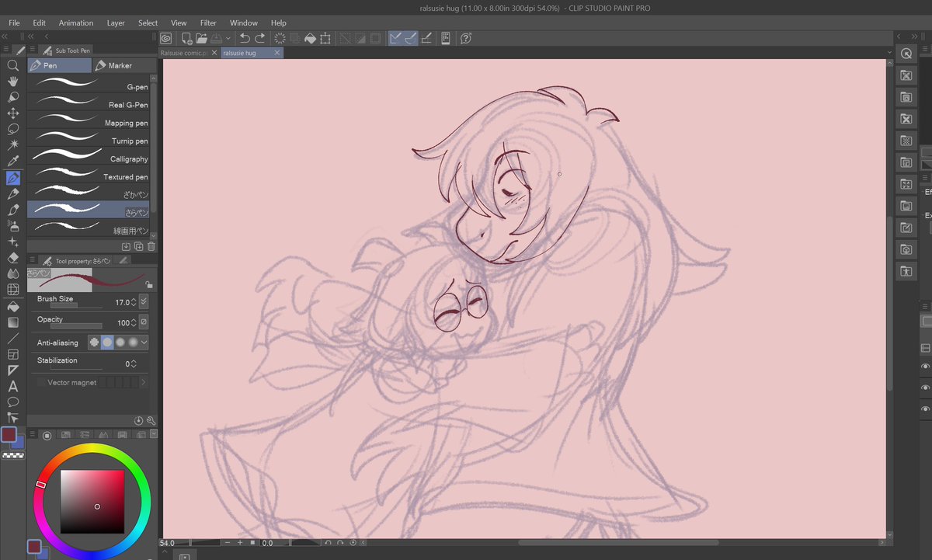Click the main foreground color swatch
This screenshot has height=560, width=932.
tap(9, 434)
